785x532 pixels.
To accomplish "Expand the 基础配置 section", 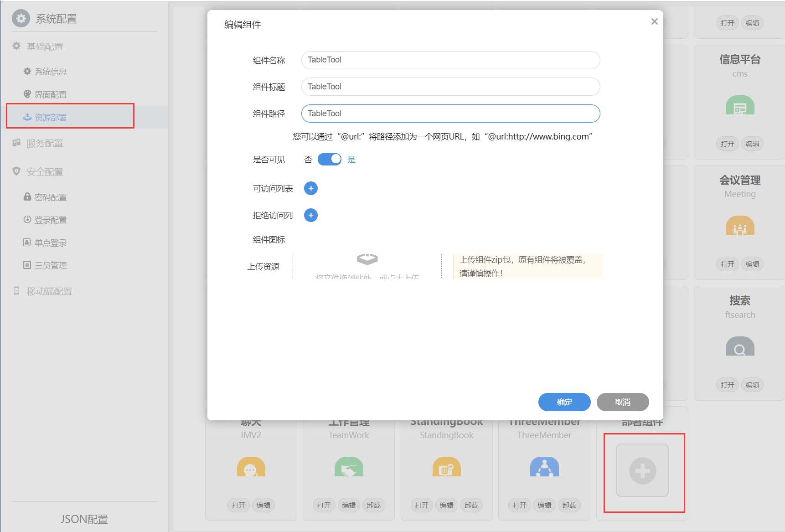I will [x=45, y=46].
